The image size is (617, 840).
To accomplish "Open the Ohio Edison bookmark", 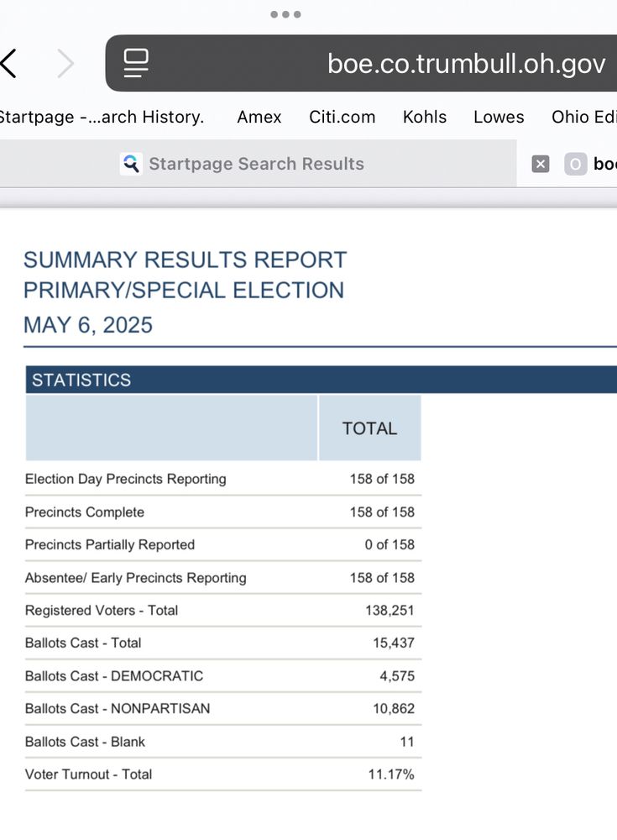I will (x=584, y=117).
